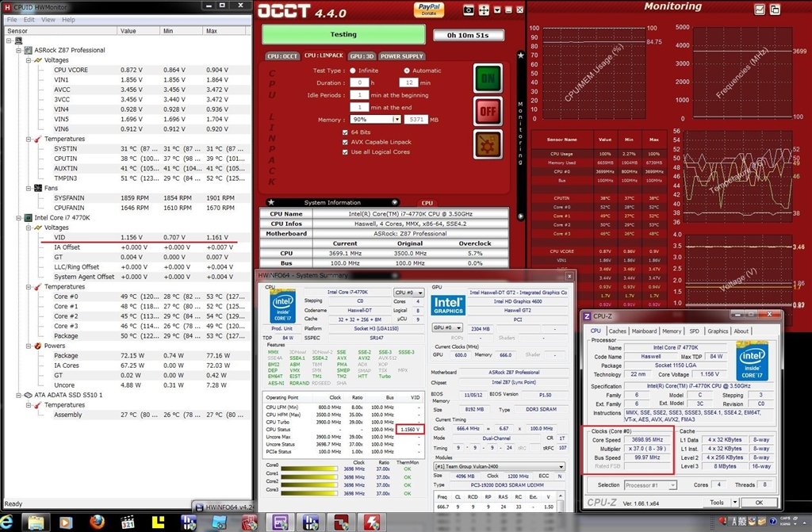Switch to HWMonitor lightning taskbar icon
Image resolution: width=812 pixels, height=532 pixels.
point(371,522)
